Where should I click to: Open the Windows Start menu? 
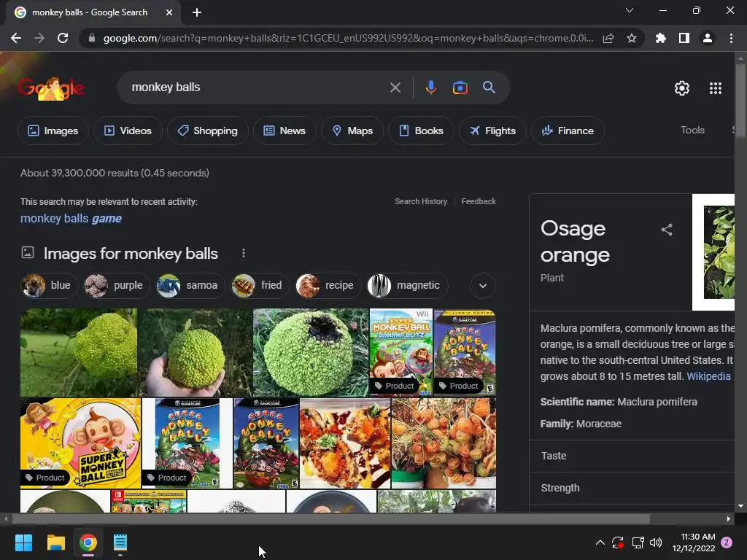click(23, 542)
